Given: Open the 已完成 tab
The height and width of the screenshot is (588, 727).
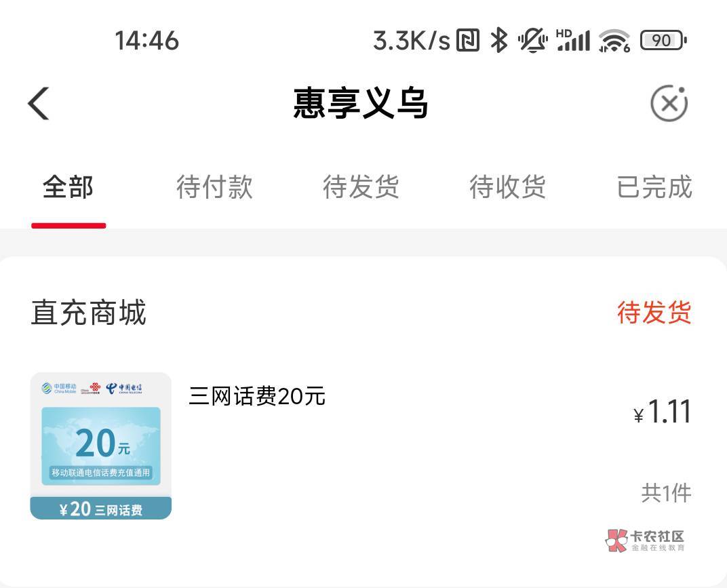Looking at the screenshot, I should tap(654, 187).
